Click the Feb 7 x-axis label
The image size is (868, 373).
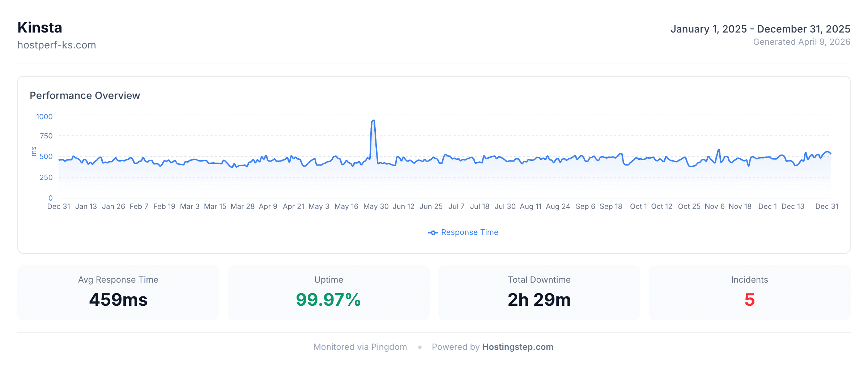[x=139, y=206]
